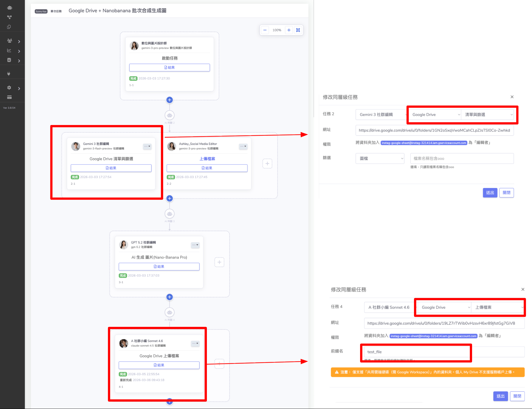This screenshot has height=409, width=532.
Task: Click the zoom in plus button
Action: (x=289, y=30)
